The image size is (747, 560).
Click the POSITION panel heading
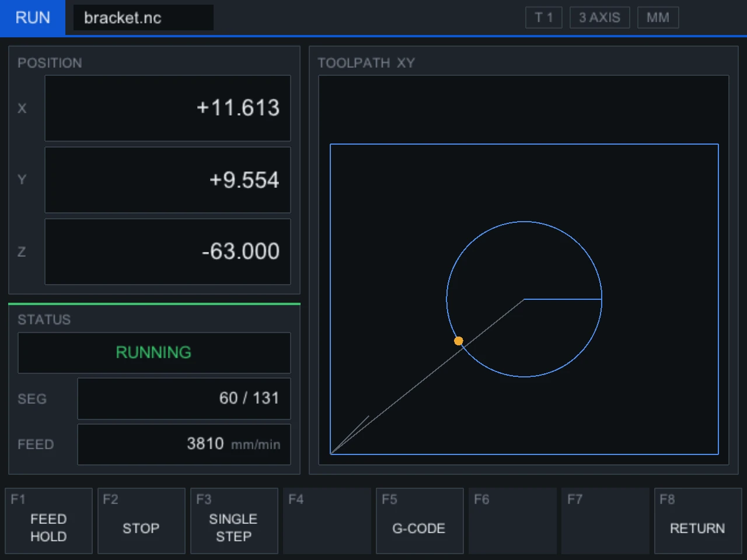[x=50, y=63]
